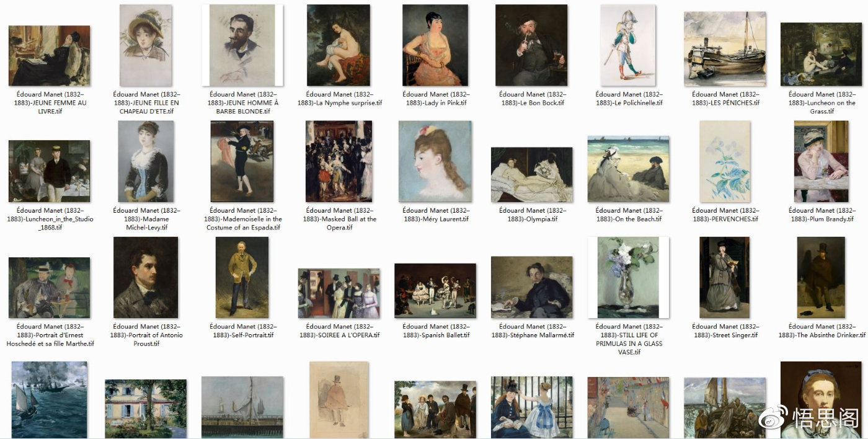Select the Madame Michel-Levy portrait thumbnail
Screen dimensions: 868x439
click(146, 161)
